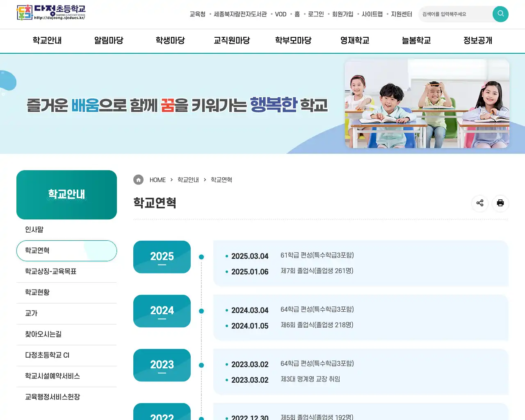Click 학교연혁 in the breadcrumb
This screenshot has width=525, height=420.
coord(221,180)
